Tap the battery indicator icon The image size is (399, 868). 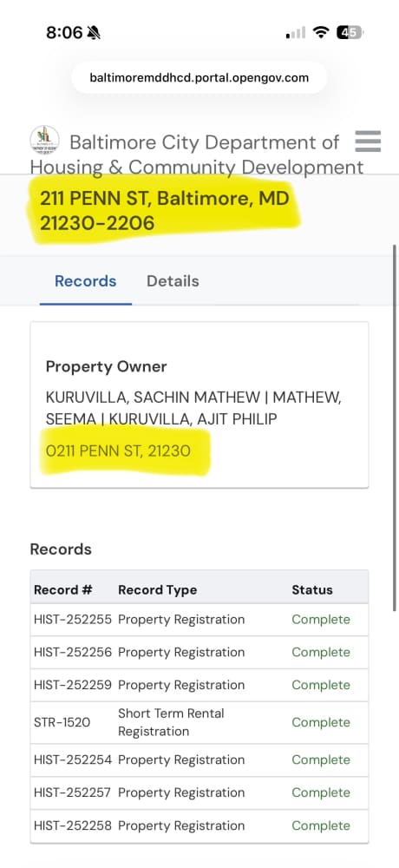pyautogui.click(x=350, y=33)
